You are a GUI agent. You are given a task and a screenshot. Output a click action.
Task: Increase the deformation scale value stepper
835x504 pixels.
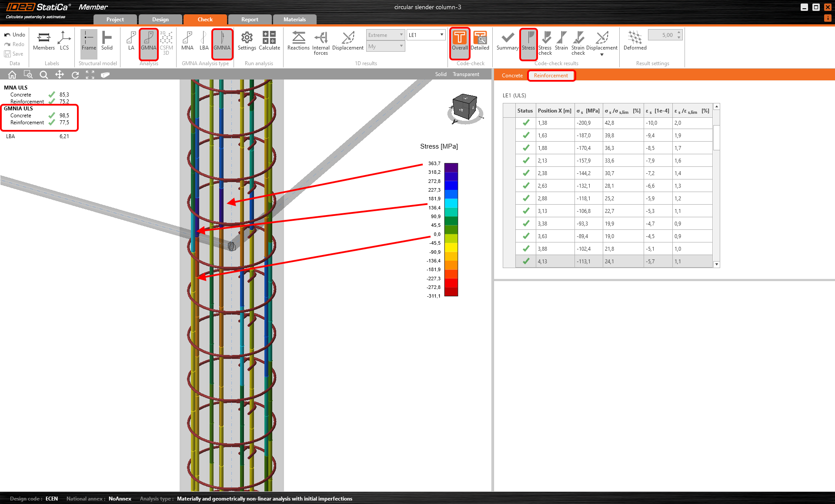tap(679, 33)
